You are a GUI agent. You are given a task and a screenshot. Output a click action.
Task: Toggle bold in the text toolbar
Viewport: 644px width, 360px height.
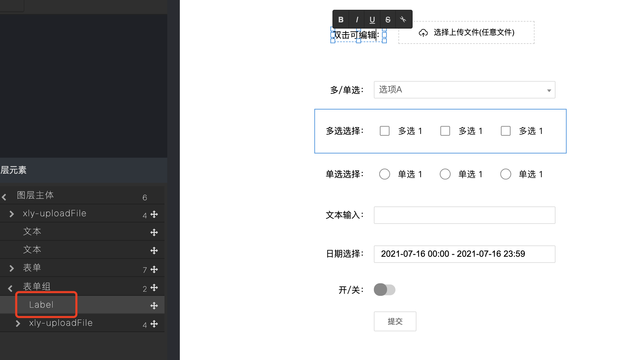[x=341, y=20]
